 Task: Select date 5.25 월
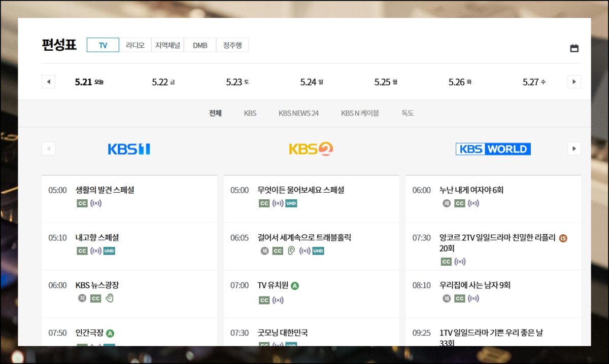[386, 82]
